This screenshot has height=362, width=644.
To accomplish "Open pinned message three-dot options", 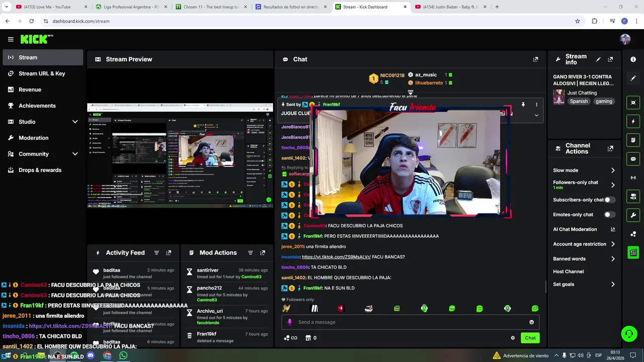I will pyautogui.click(x=536, y=105).
